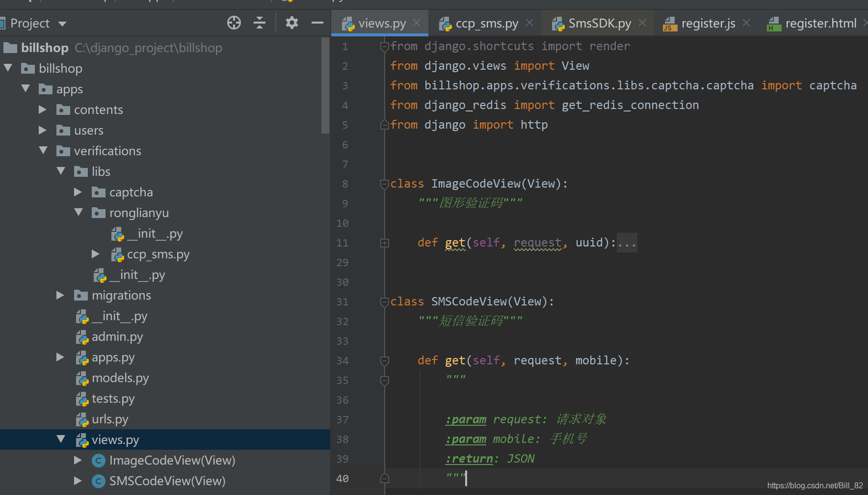Open Project panel settings gear
The height and width of the screenshot is (495, 868).
(x=292, y=23)
